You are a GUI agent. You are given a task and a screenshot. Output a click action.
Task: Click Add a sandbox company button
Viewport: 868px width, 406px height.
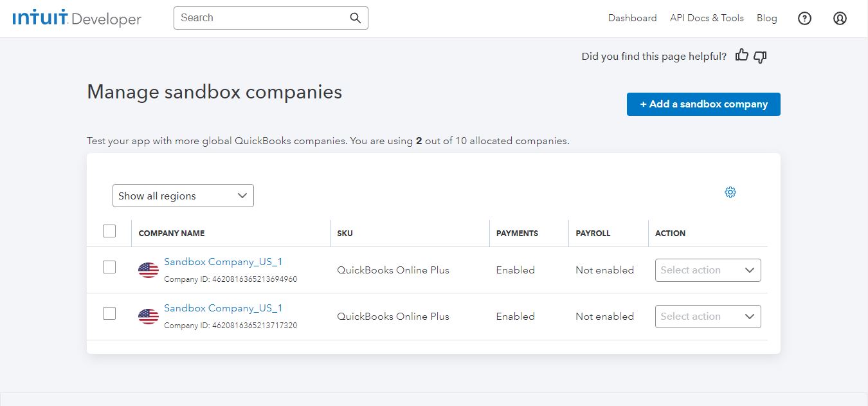click(703, 104)
